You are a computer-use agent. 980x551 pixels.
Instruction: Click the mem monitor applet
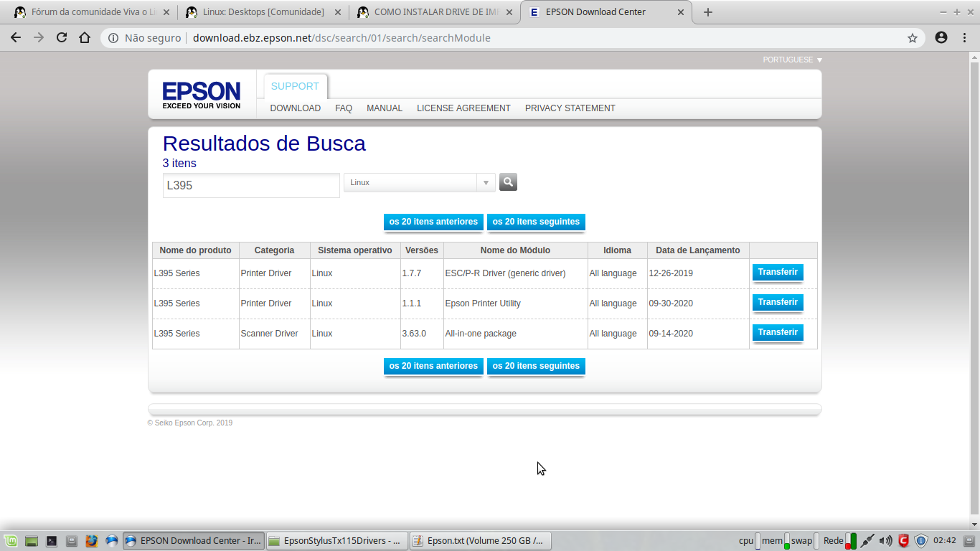(776, 541)
